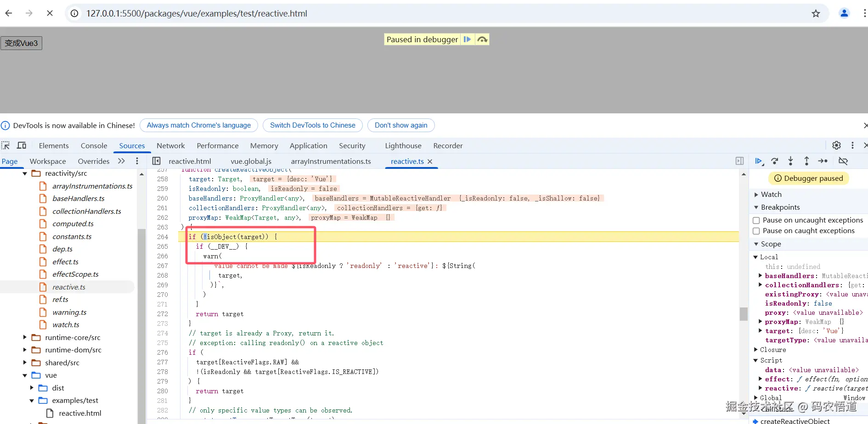Enable Pause on uncaught exceptions
This screenshot has height=424, width=868.
[x=756, y=220]
